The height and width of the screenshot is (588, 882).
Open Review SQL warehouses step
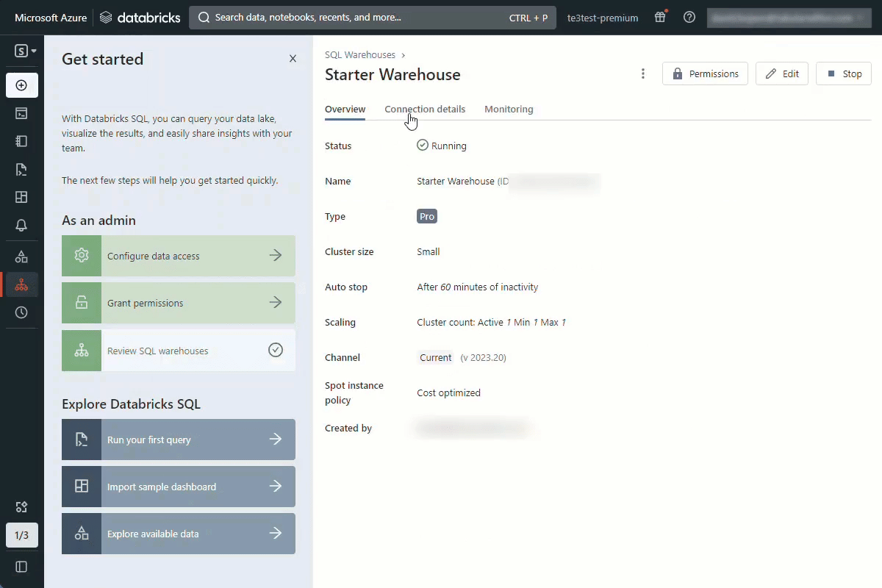[x=179, y=351]
